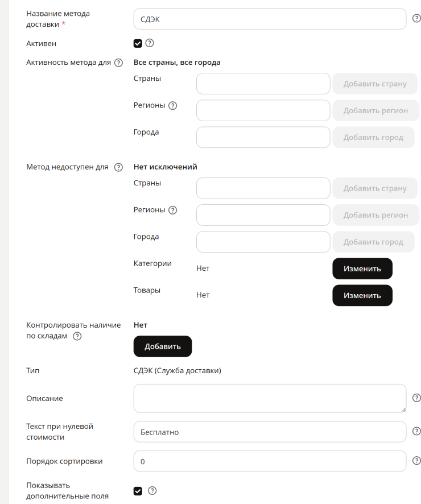Click the Порядок сортировки field
This screenshot has height=504, width=421.
(x=270, y=461)
